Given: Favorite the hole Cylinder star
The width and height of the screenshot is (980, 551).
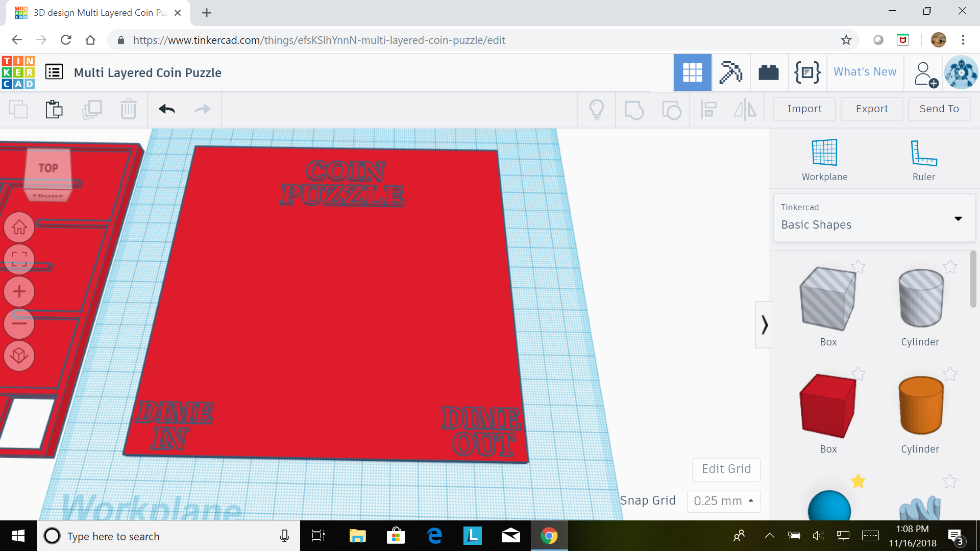Looking at the screenshot, I should tap(950, 266).
